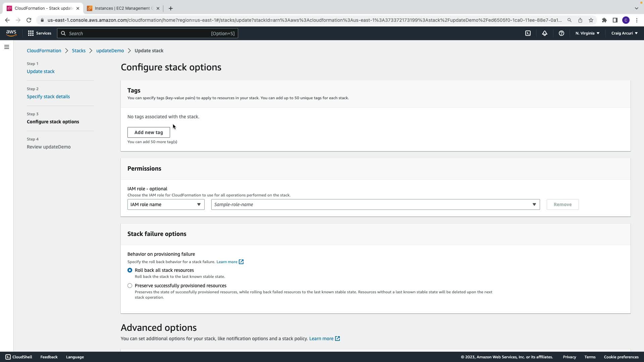
Task: Open the N. Virginia region dropdown
Action: click(587, 33)
